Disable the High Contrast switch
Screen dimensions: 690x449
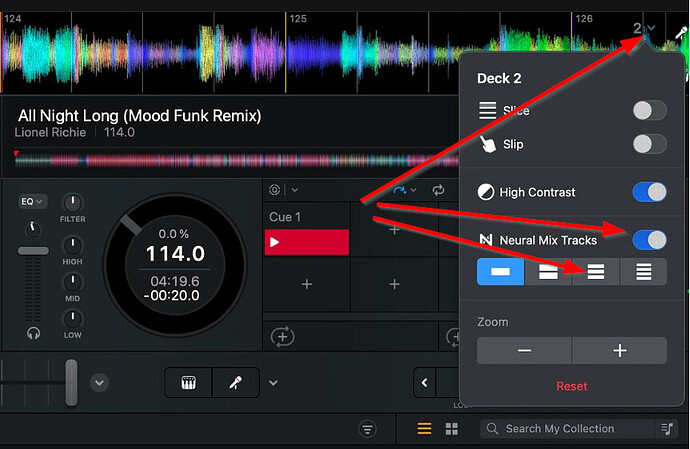[x=649, y=192]
